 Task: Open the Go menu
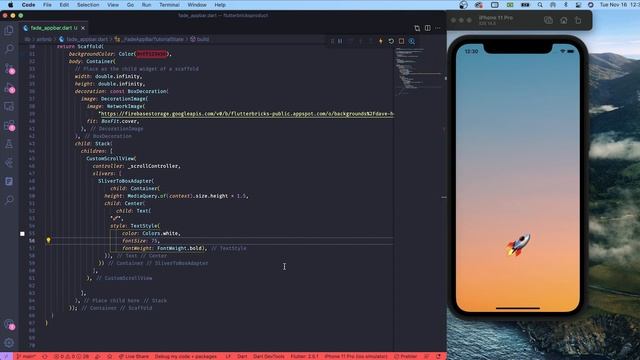pyautogui.click(x=130, y=5)
